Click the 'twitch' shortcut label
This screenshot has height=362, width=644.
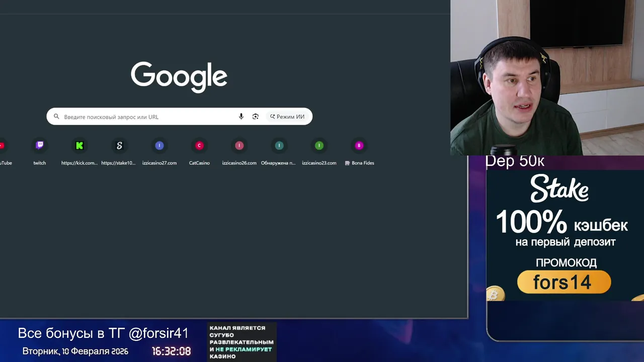point(40,163)
